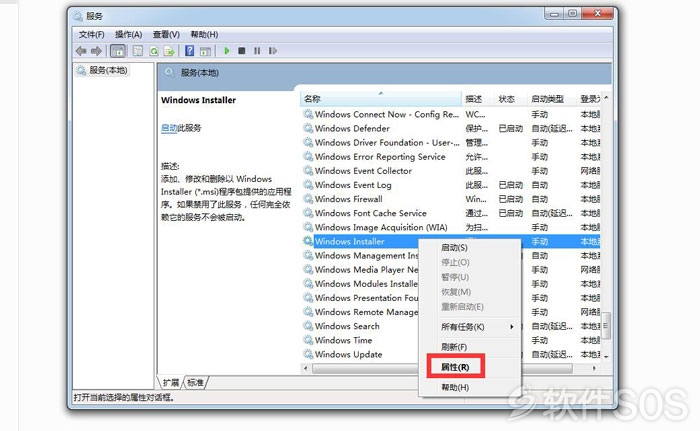Open the 文件(F) menu
This screenshot has height=431, width=700.
(x=92, y=34)
